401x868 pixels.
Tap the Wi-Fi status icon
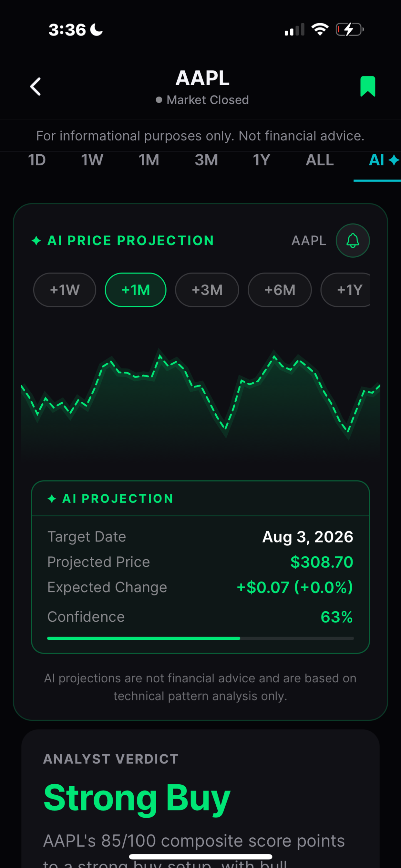pos(320,29)
